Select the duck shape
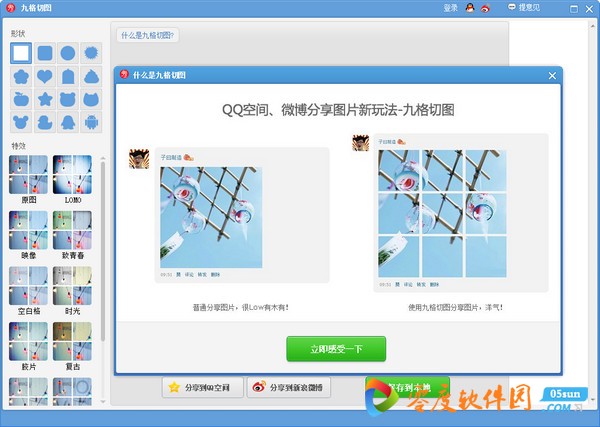This screenshot has height=427, width=600. click(x=45, y=122)
